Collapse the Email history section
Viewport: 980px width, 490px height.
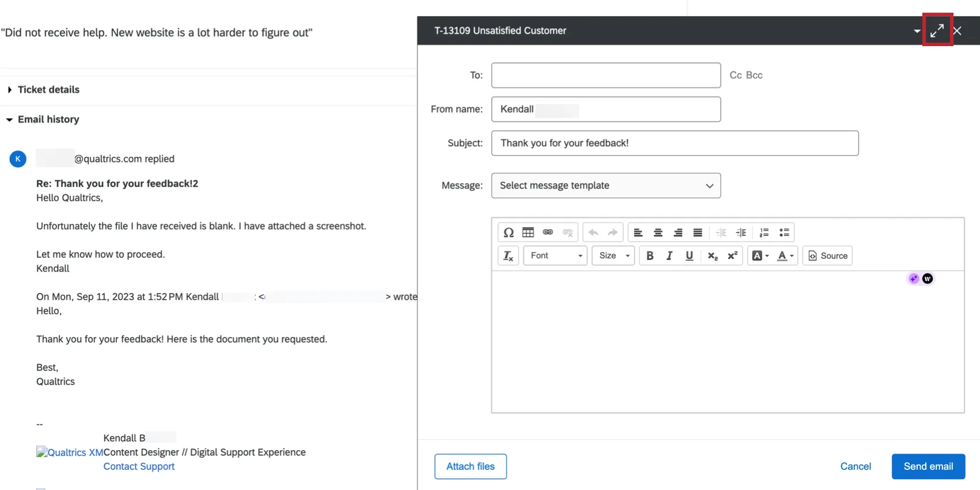click(x=48, y=119)
